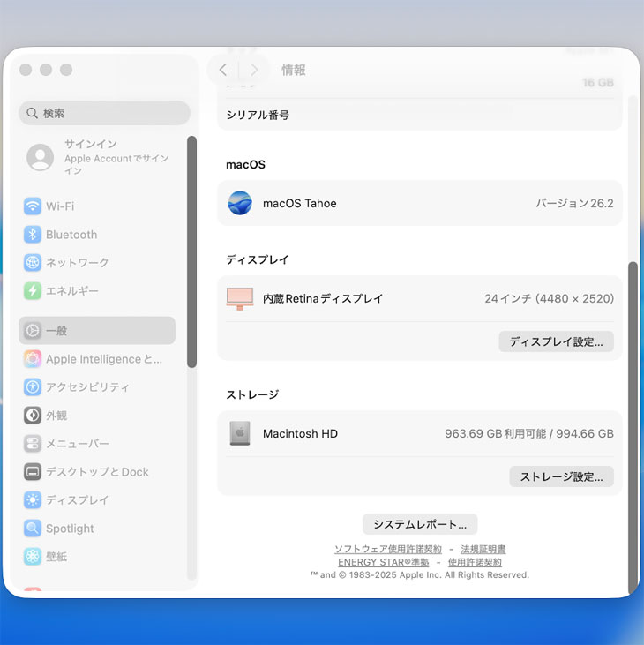Click the Apple Intelligence sidebar icon
The width and height of the screenshot is (644, 645).
pyautogui.click(x=33, y=359)
